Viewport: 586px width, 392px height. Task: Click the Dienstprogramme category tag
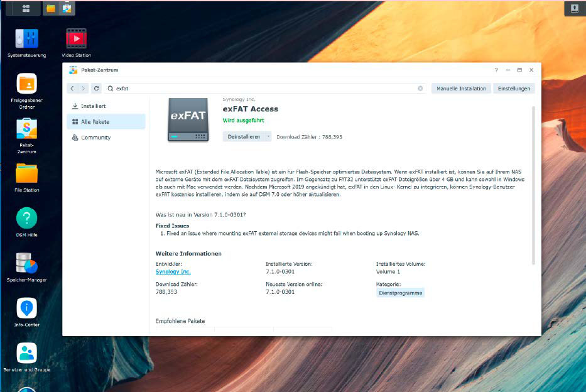coord(400,293)
